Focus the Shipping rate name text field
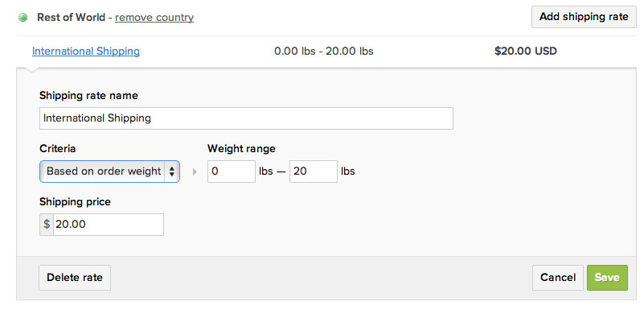 coord(247,118)
